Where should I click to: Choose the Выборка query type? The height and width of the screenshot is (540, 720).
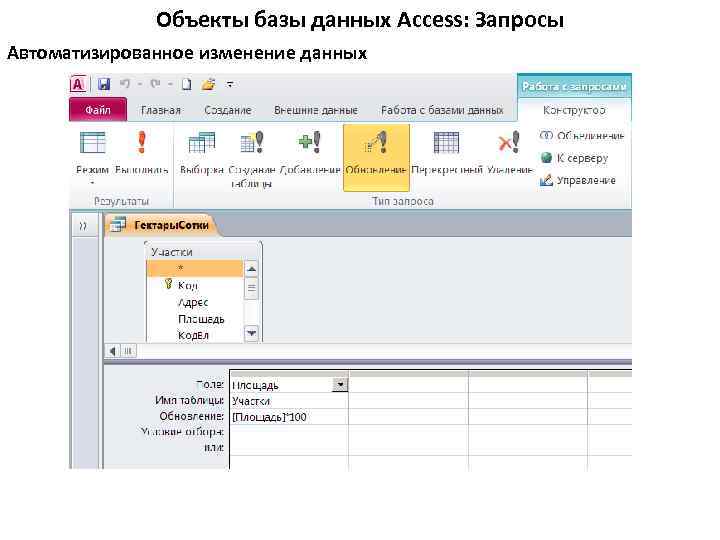coord(202,155)
